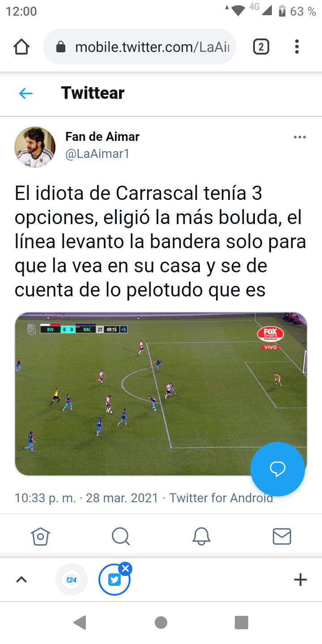This screenshot has height=644, width=322.
Task: Close the Twitter tab in the group
Action: 125,569
